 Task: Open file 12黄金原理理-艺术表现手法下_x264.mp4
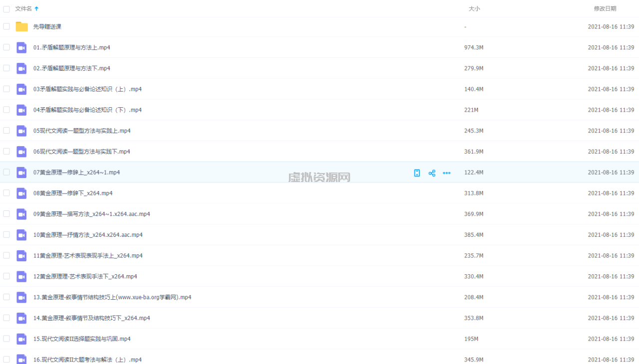[x=85, y=276]
